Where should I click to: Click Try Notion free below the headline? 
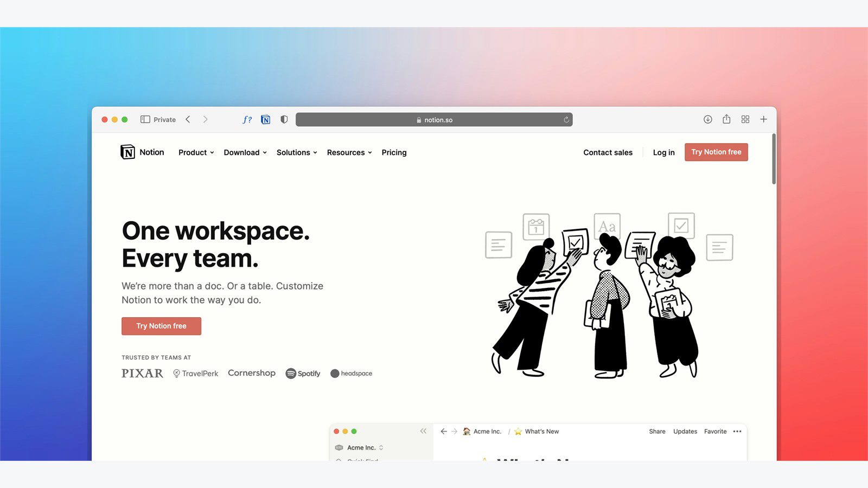point(161,326)
